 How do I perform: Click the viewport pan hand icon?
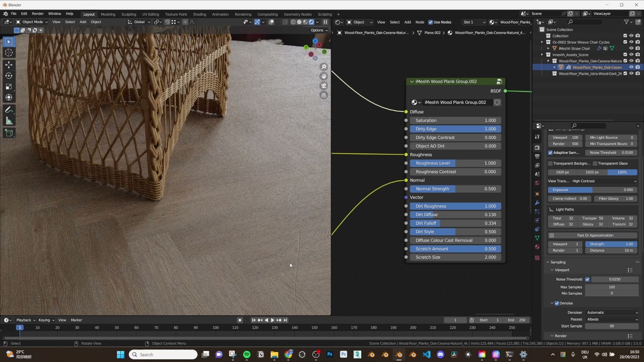(x=324, y=76)
